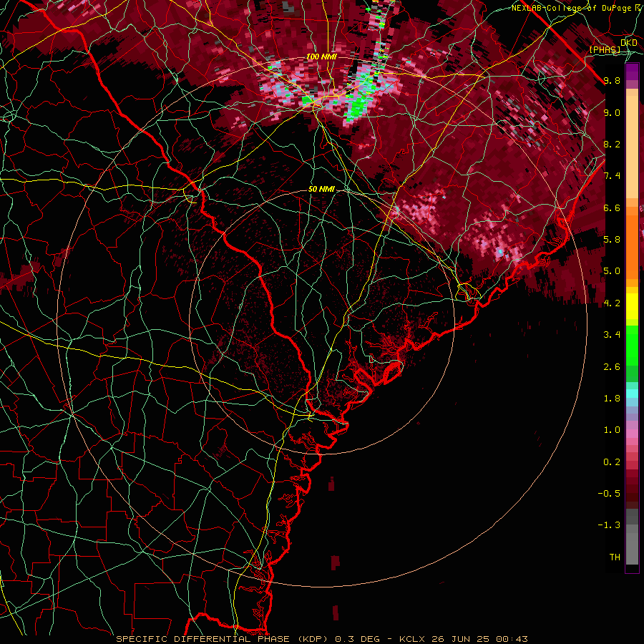Click the 1.0 scale value
The width and height of the screenshot is (644, 644).
pyautogui.click(x=612, y=430)
